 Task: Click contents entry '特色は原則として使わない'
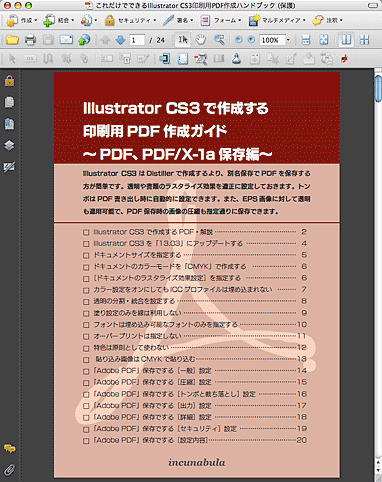(131, 348)
